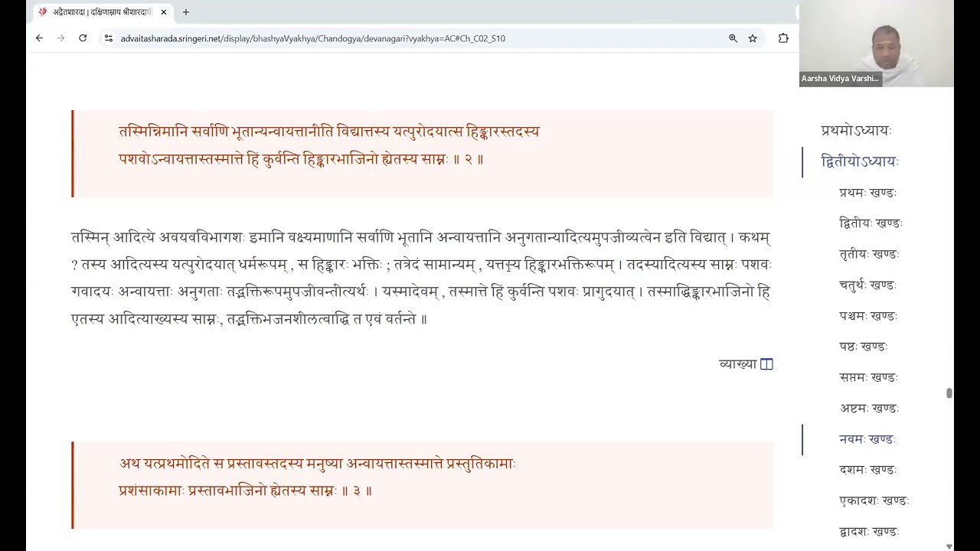Navigate to द्वादशः खण्डः
Image resolution: width=980 pixels, height=551 pixels.
(x=869, y=531)
